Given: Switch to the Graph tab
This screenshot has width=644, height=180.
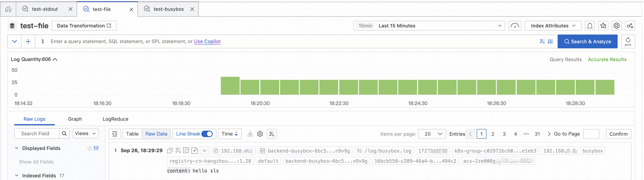Looking at the screenshot, I should tap(75, 119).
